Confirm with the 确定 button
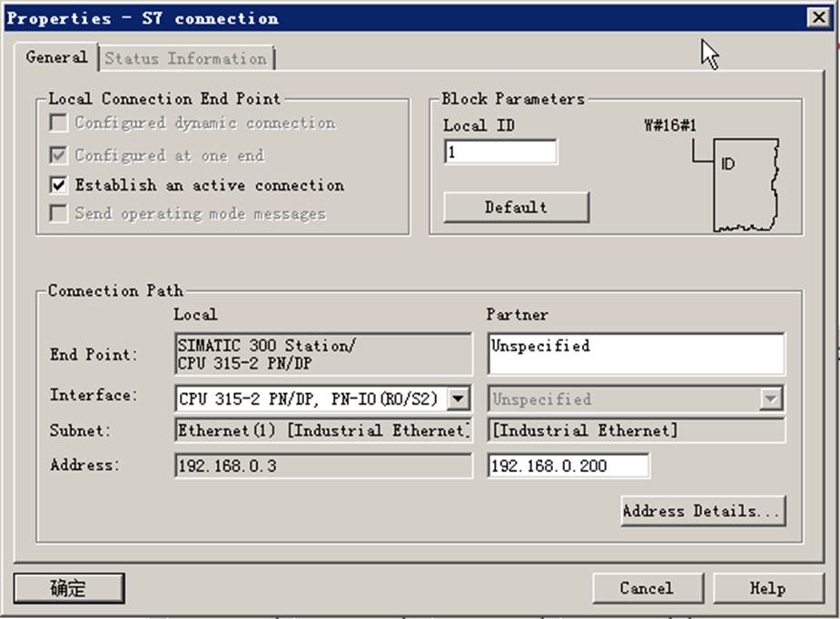Image resolution: width=840 pixels, height=619 pixels. pyautogui.click(x=69, y=588)
